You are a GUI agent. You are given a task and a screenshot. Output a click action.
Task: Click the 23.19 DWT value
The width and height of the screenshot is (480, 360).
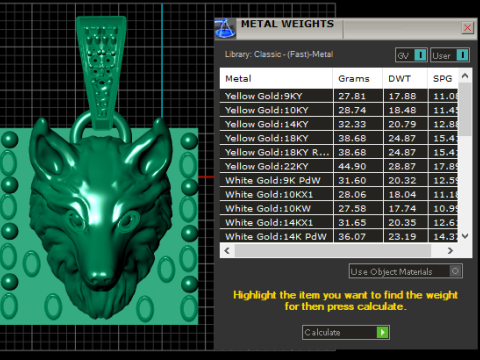tap(402, 236)
